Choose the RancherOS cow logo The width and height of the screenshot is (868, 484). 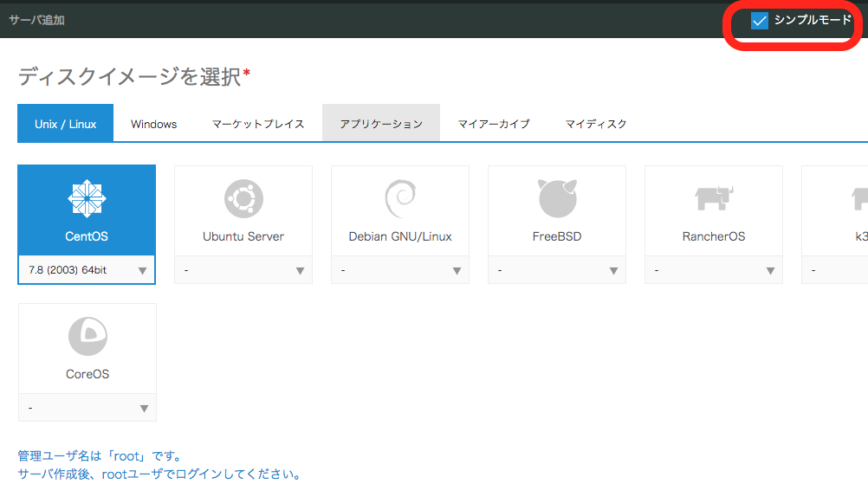click(x=714, y=198)
